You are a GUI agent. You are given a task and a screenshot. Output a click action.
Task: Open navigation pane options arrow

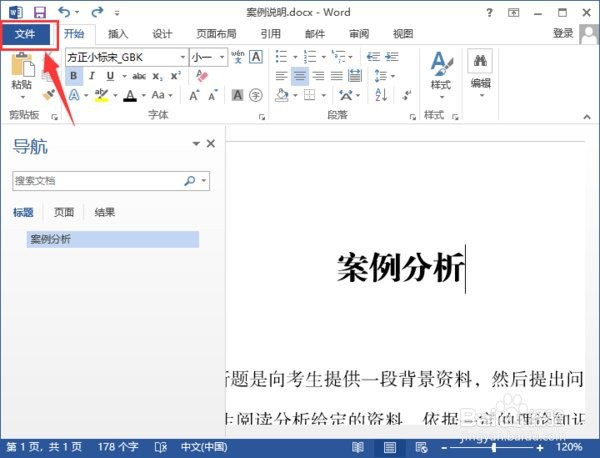[x=196, y=144]
